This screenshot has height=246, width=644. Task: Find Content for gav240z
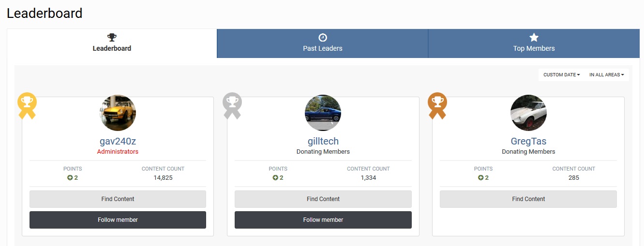pyautogui.click(x=118, y=199)
